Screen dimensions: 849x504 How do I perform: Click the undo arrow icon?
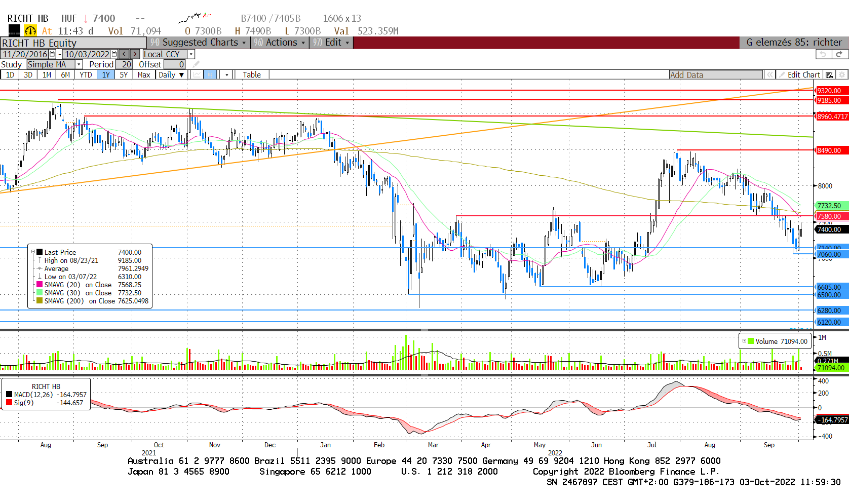pos(824,54)
